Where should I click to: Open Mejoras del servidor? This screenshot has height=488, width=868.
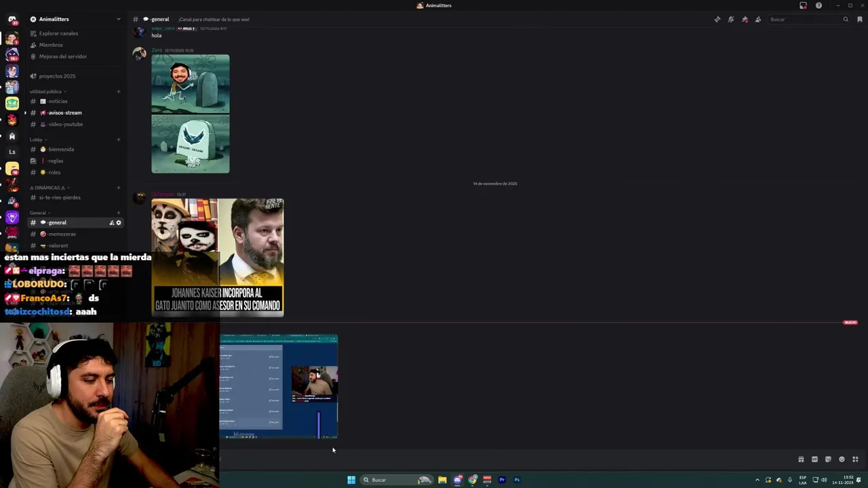(62, 56)
